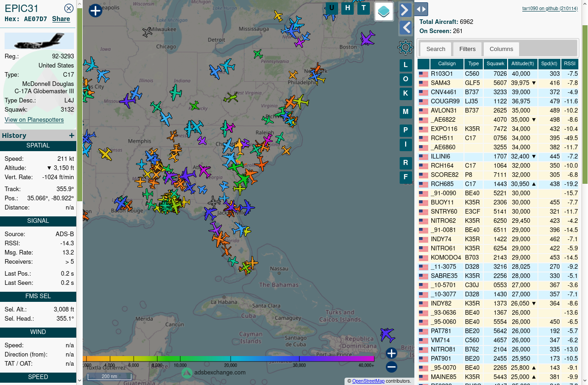Screen dimensions: 588x385
Task: Toggle the F follow button
Action: pos(406,177)
